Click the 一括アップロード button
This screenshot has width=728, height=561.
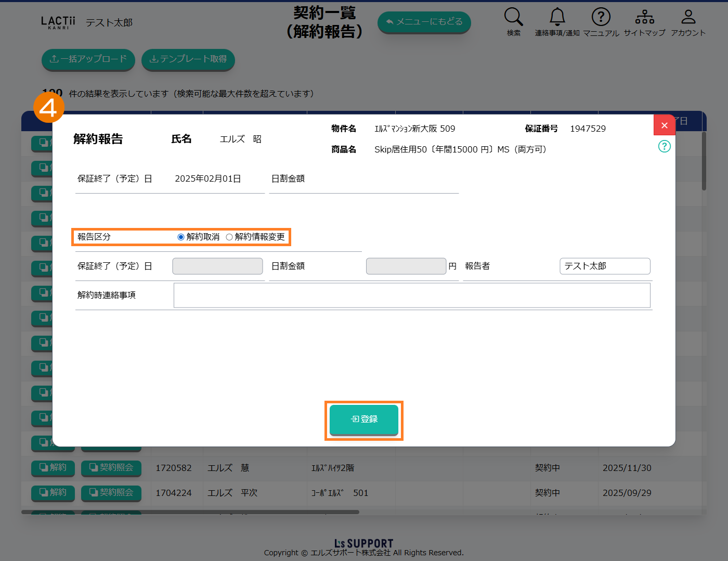tap(88, 59)
